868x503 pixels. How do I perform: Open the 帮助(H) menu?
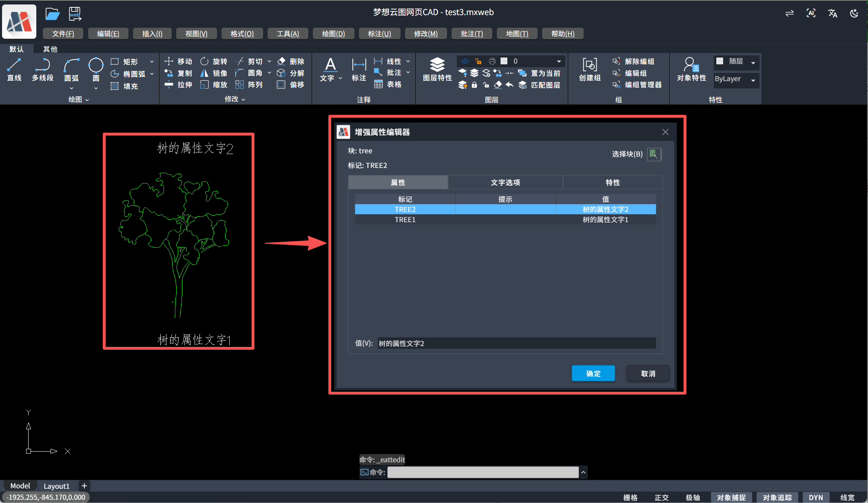coord(563,33)
